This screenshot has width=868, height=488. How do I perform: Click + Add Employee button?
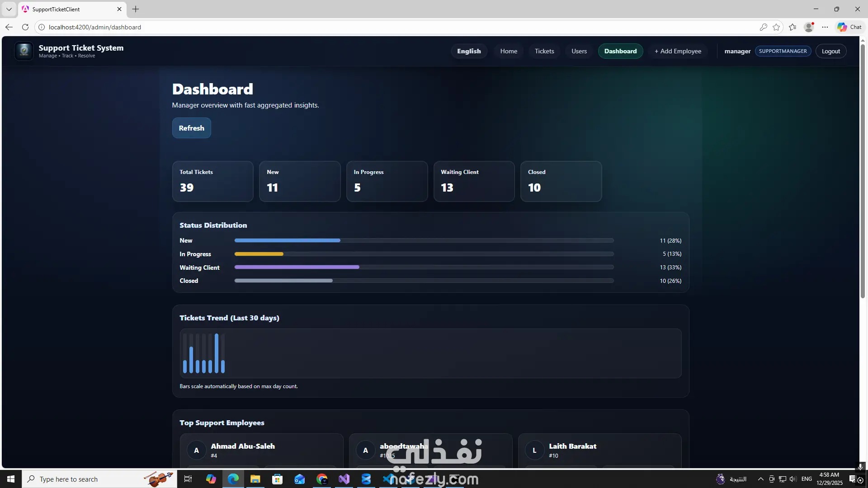point(678,51)
